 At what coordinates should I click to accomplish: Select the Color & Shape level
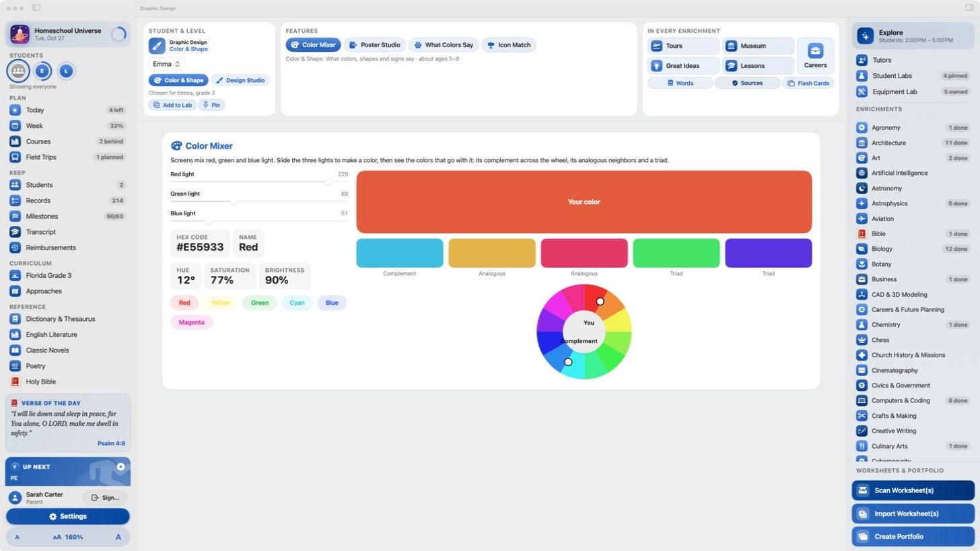pyautogui.click(x=178, y=80)
